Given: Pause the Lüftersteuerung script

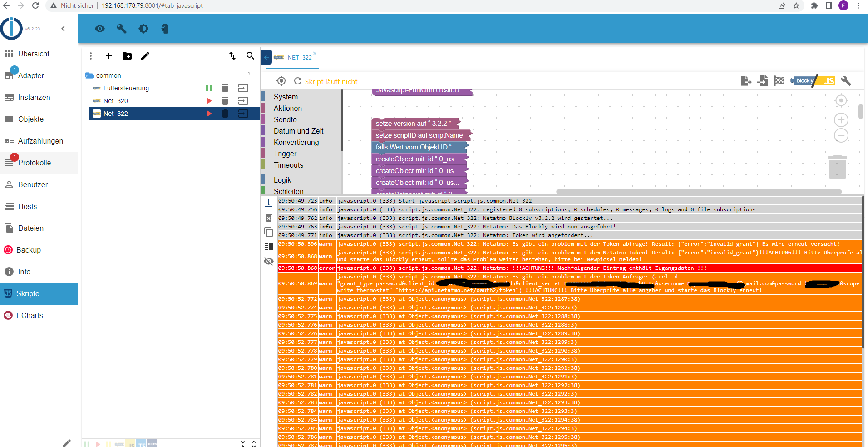Looking at the screenshot, I should coord(209,88).
